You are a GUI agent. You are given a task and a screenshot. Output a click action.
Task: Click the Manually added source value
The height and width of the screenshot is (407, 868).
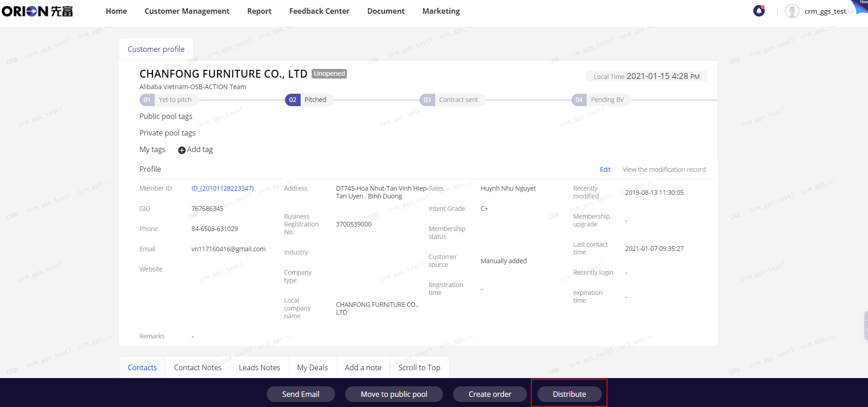(x=504, y=261)
